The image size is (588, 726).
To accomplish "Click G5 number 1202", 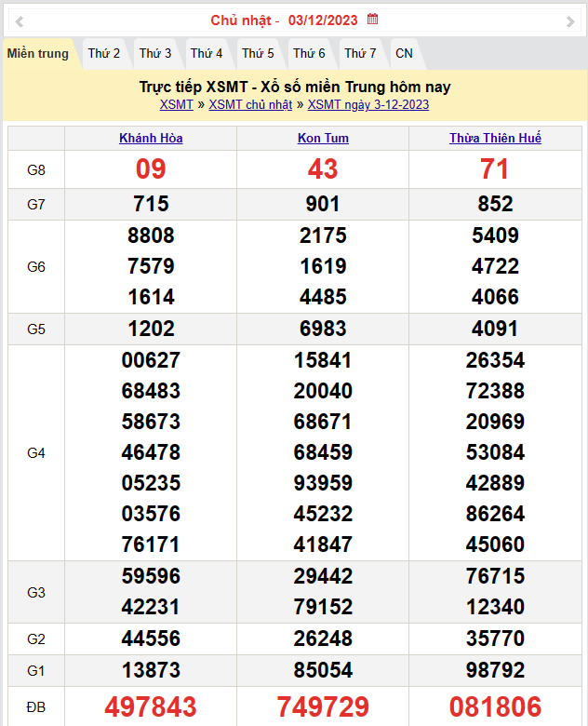I will tap(151, 329).
